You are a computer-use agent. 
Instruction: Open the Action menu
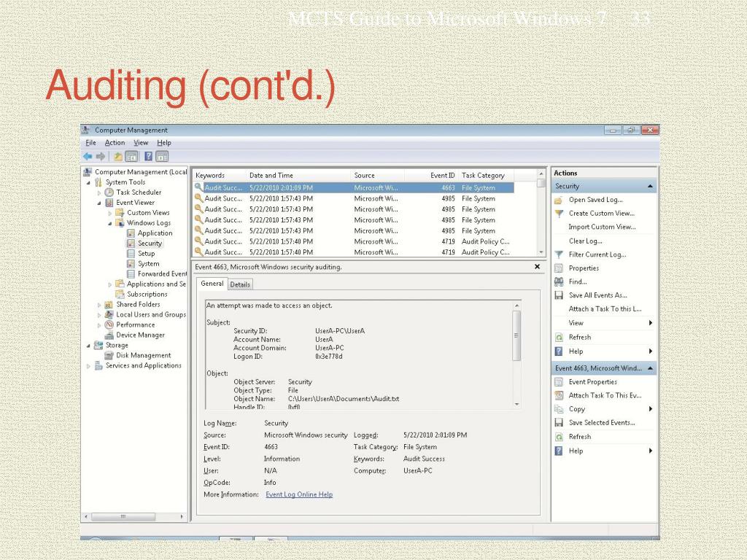click(115, 143)
